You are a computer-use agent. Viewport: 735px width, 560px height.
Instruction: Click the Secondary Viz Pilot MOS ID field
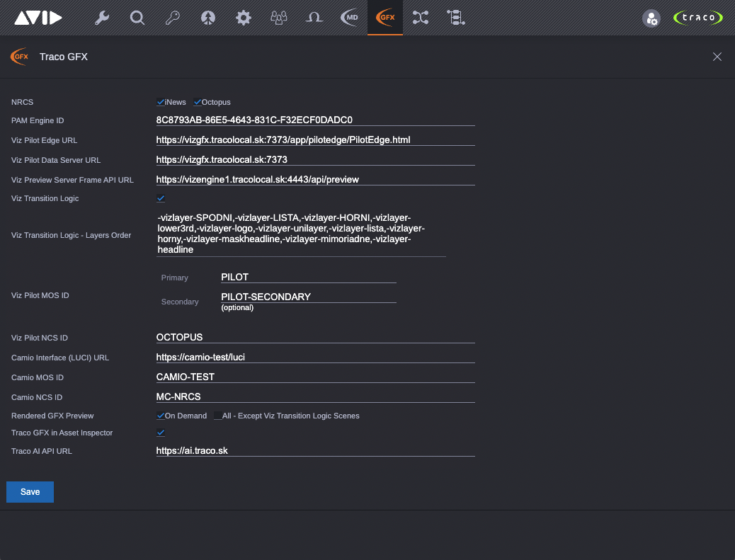309,297
